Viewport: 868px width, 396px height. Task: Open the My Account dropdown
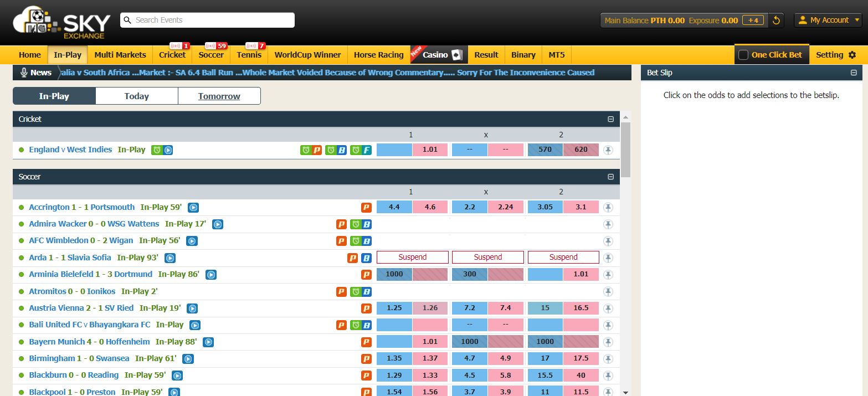828,20
